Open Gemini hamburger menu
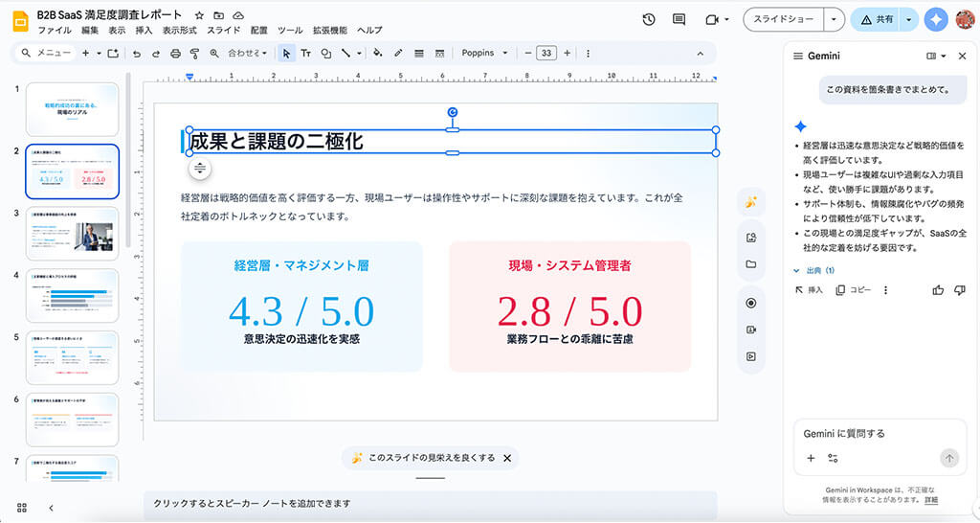This screenshot has width=980, height=523. [798, 56]
